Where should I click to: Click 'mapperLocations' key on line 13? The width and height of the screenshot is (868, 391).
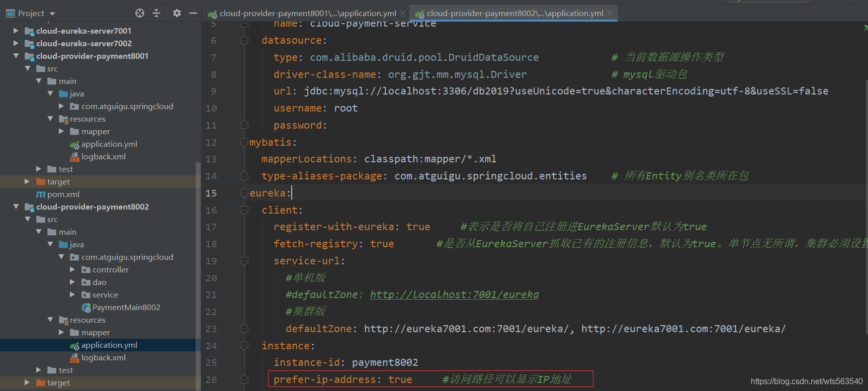(x=306, y=159)
